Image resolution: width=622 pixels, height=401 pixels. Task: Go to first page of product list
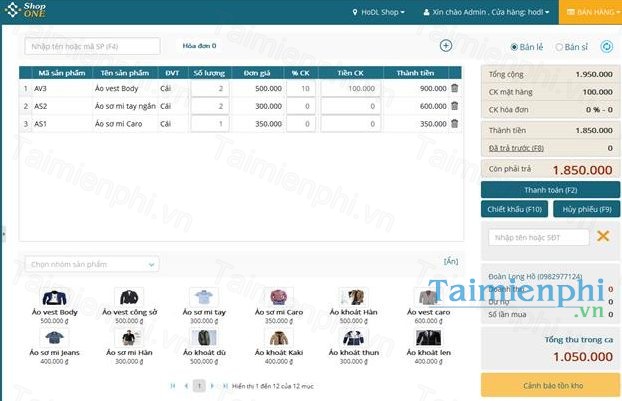pos(172,385)
